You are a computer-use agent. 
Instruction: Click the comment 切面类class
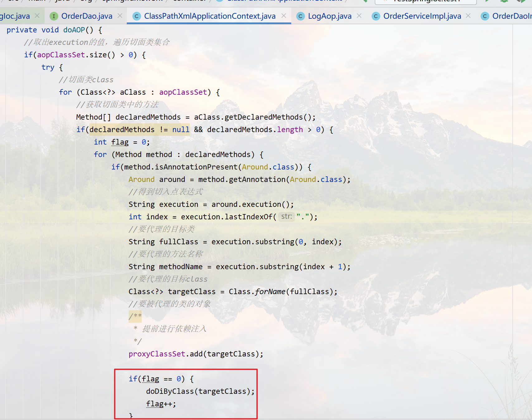pos(86,80)
